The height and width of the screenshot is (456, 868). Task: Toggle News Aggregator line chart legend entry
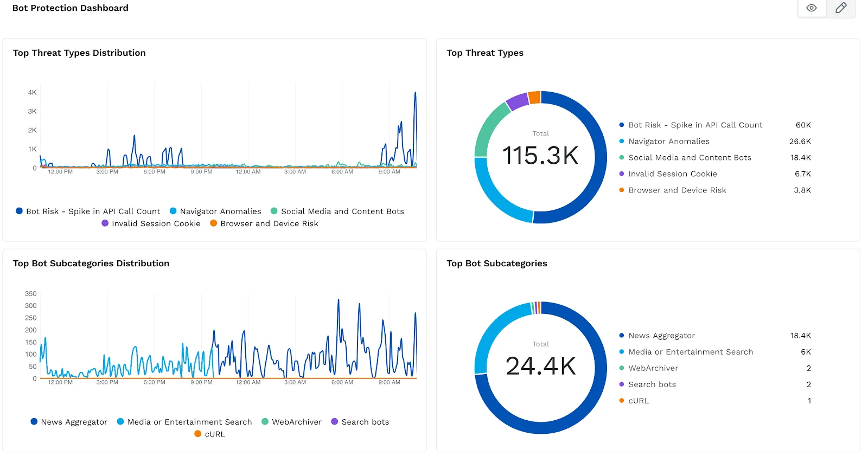(69, 422)
